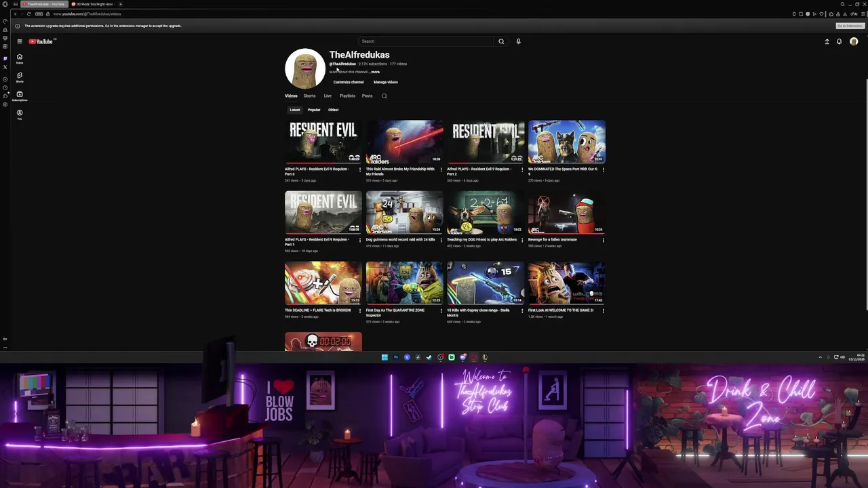Switch to the Live channel tab

(x=328, y=96)
